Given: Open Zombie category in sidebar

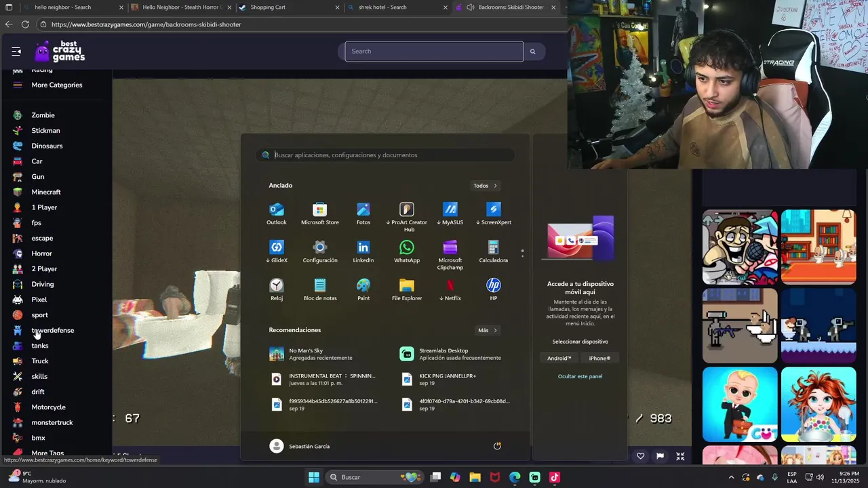Looking at the screenshot, I should [x=43, y=115].
